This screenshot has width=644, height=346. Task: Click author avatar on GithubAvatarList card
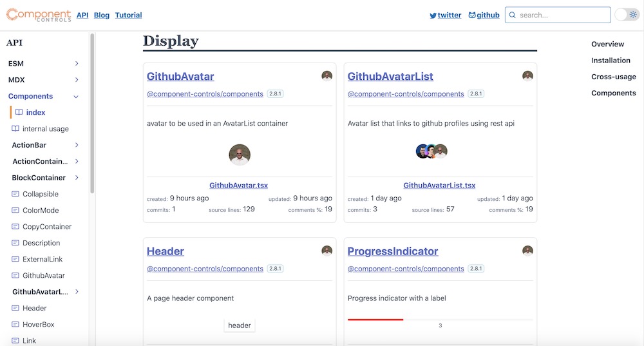[528, 75]
